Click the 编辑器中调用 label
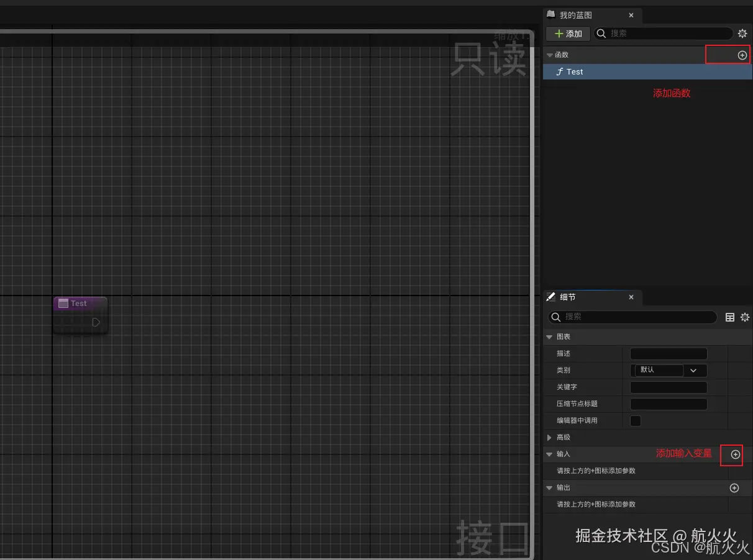 (577, 421)
